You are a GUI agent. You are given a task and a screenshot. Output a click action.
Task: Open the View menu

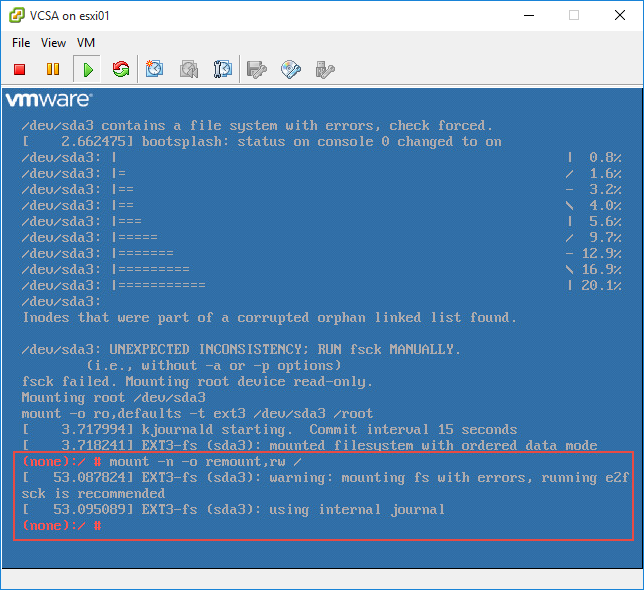click(x=54, y=43)
